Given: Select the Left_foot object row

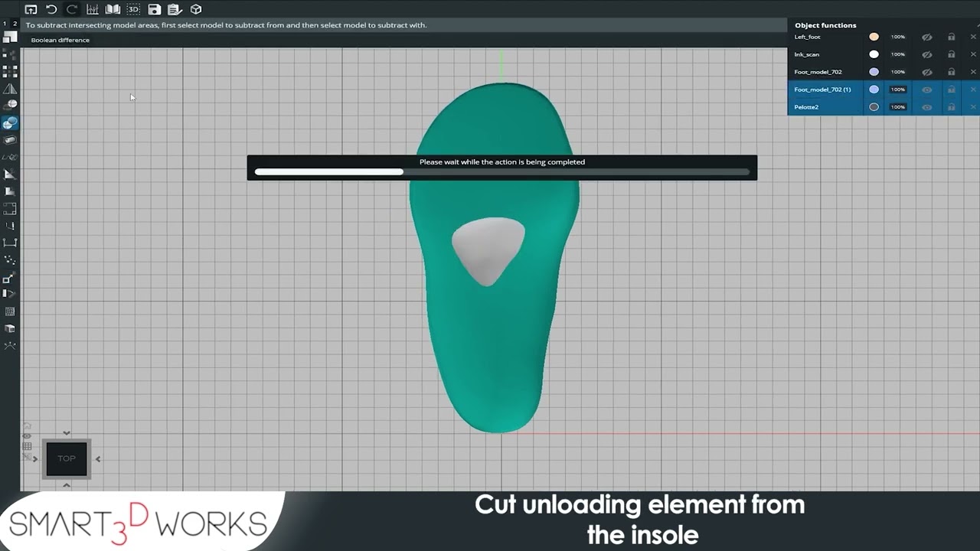Looking at the screenshot, I should [884, 37].
